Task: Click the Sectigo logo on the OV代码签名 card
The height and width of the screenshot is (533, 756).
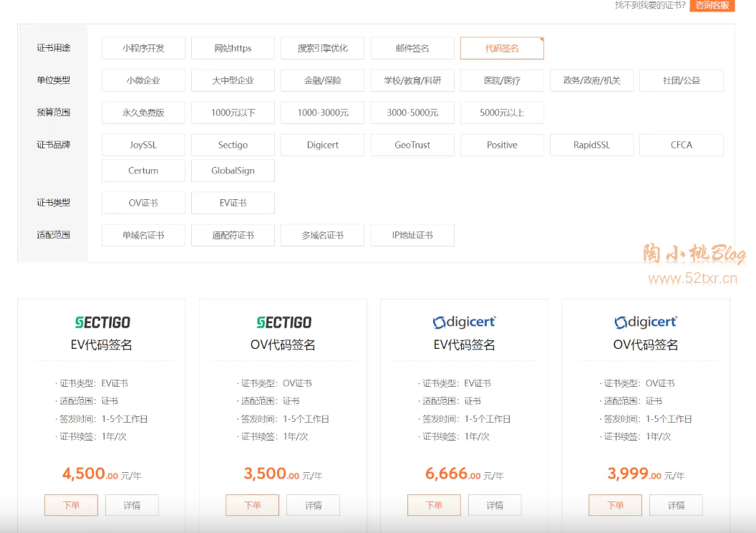Action: [x=283, y=322]
